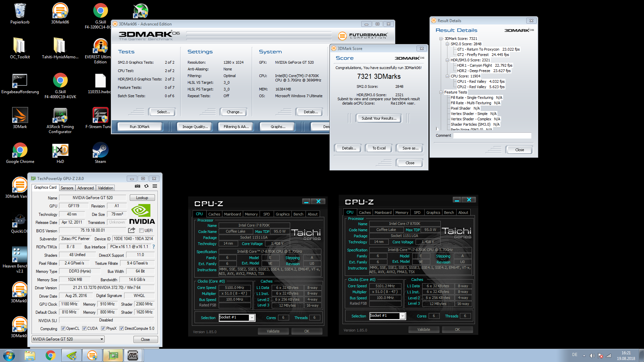644x362 pixels.
Task: Select the Eingabeaufforderung desktop icon
Action: (20, 83)
